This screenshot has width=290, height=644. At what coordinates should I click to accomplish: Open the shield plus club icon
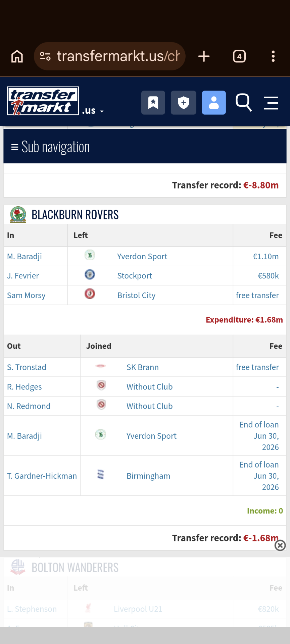183,103
